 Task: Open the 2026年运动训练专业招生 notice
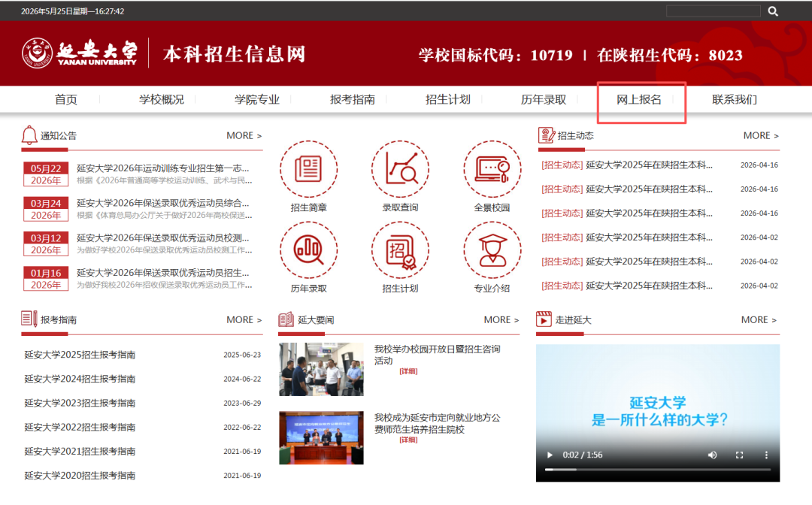[x=162, y=168]
